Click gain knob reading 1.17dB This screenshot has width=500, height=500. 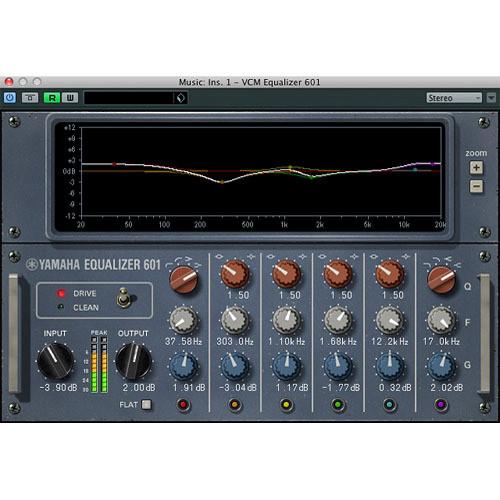point(286,367)
